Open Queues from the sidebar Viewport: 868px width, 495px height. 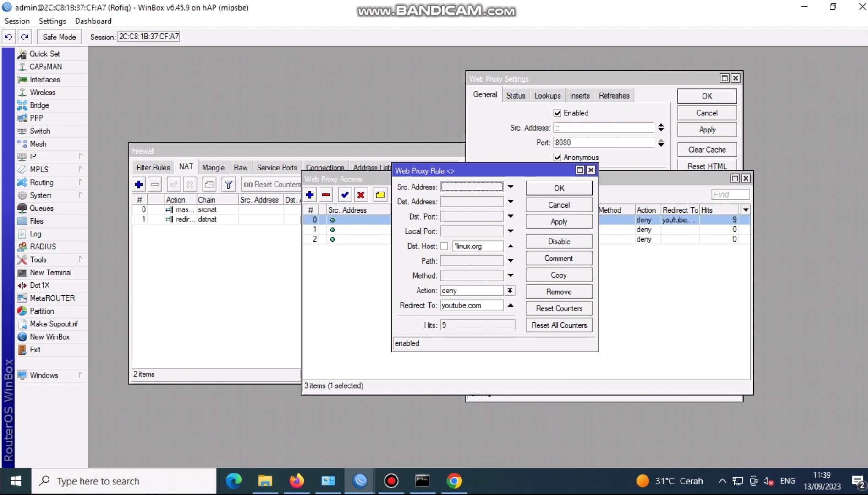(x=41, y=208)
